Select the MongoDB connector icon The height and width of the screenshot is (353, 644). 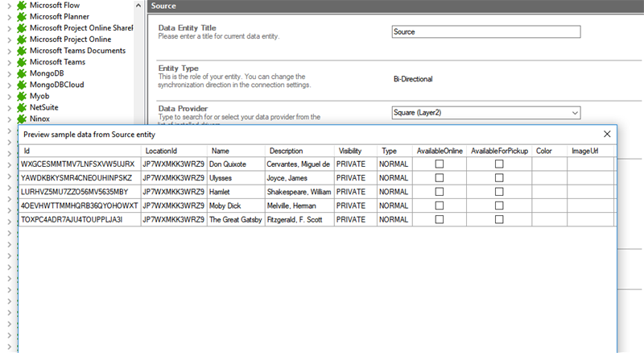(21, 73)
